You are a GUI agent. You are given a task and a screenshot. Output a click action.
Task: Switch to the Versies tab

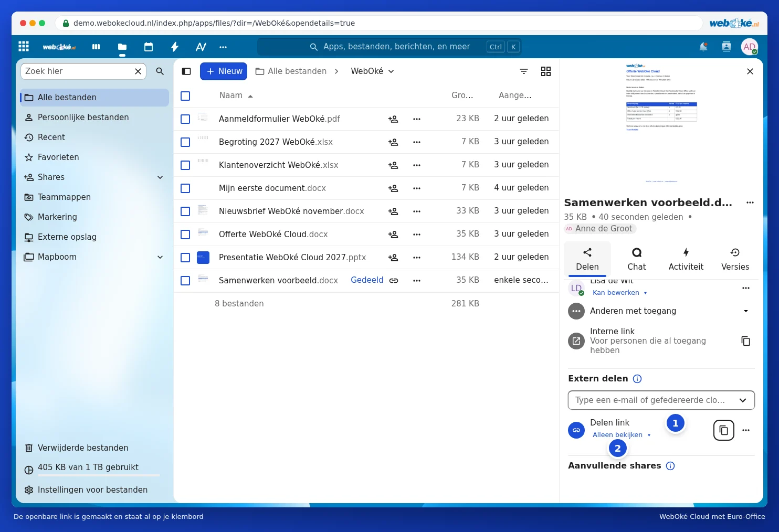[x=735, y=259]
